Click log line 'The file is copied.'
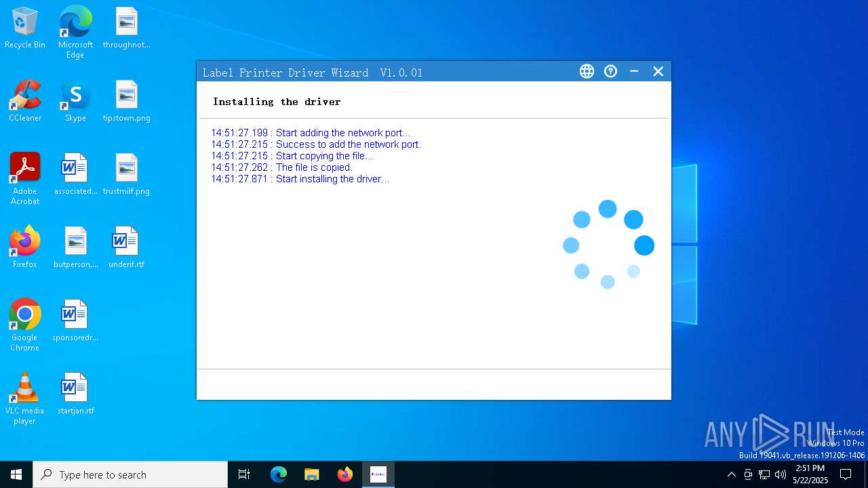This screenshot has height=488, width=868. 281,167
